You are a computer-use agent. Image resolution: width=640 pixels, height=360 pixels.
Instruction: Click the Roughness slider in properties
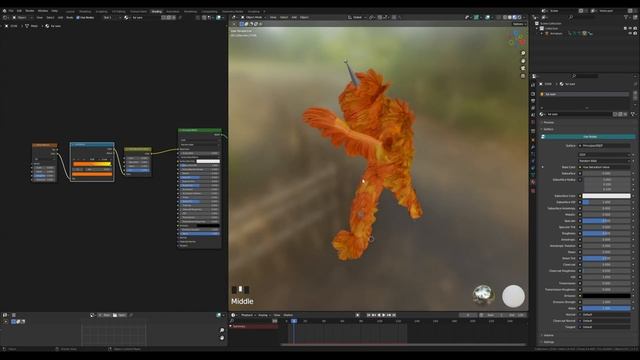click(x=606, y=233)
